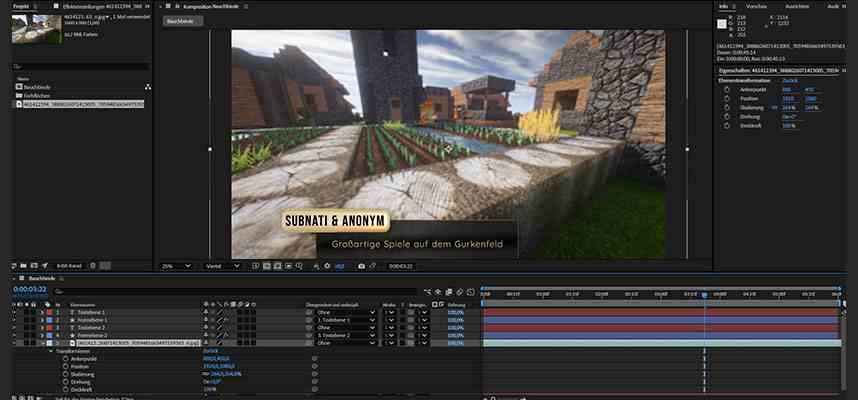The image size is (858, 400).
Task: Click Deckkraft stopwatch in Eigenschaften panel
Action: tap(727, 125)
